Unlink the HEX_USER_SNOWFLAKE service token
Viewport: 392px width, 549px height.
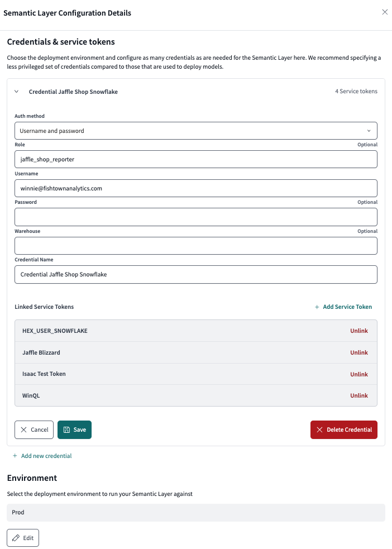tap(359, 331)
